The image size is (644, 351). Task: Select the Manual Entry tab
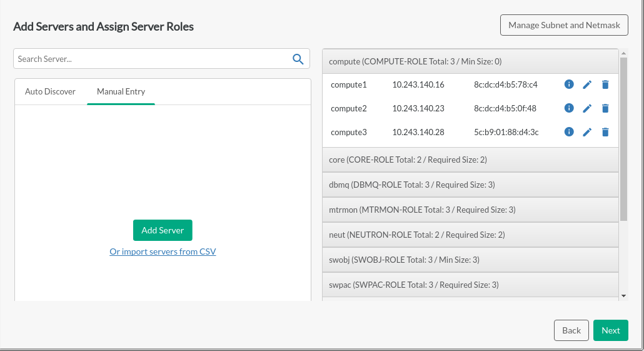[121, 91]
